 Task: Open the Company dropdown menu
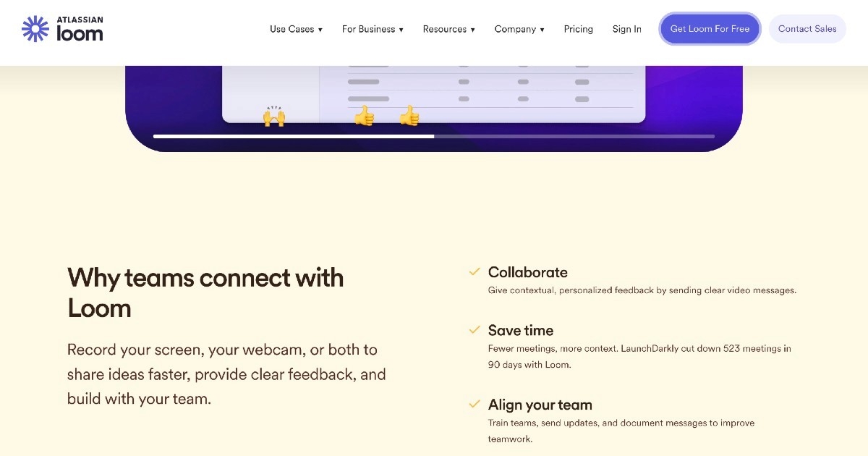tap(519, 29)
